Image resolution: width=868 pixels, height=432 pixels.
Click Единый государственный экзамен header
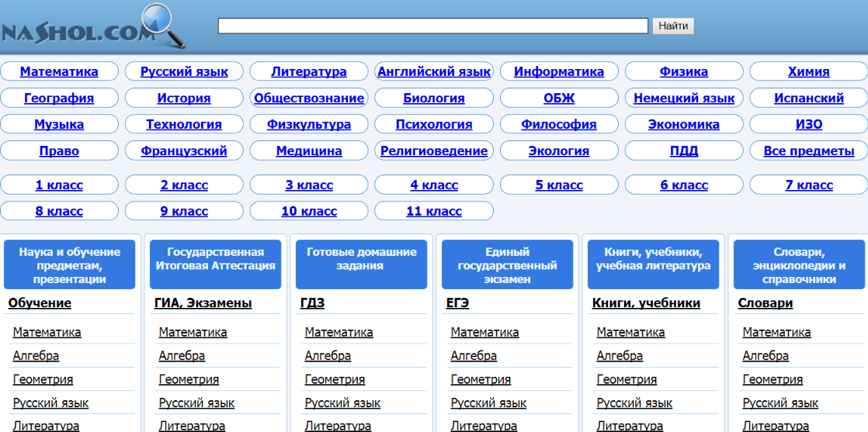(x=508, y=264)
